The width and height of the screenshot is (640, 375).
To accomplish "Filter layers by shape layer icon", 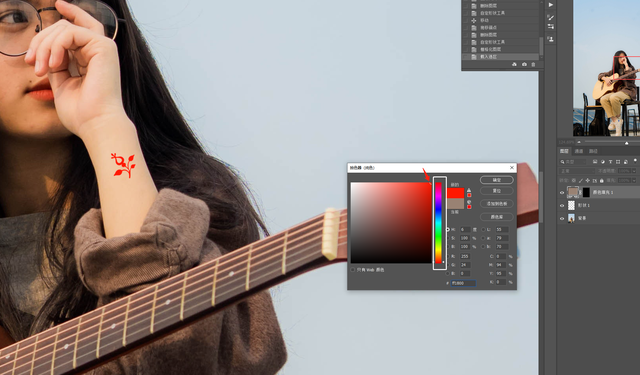I will coord(618,162).
